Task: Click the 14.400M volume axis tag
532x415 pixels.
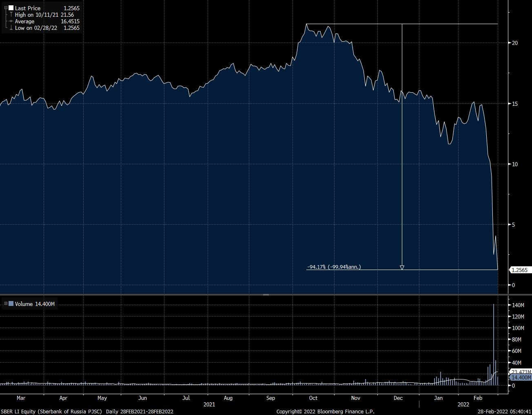Action: coord(521,378)
